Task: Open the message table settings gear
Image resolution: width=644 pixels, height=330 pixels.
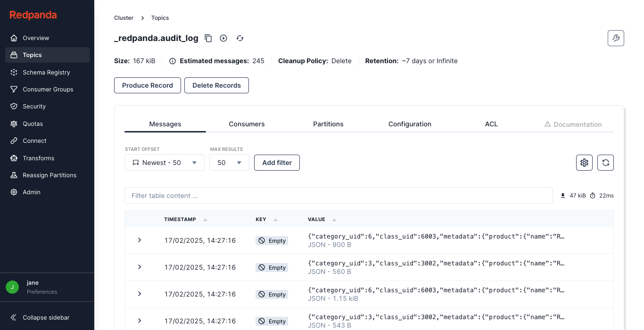Action: point(584,162)
